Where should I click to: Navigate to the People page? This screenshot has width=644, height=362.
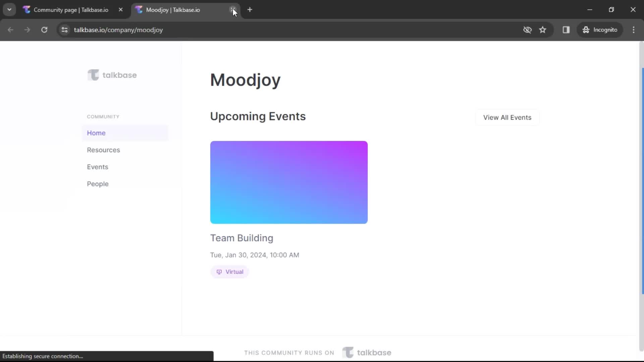[x=97, y=184]
